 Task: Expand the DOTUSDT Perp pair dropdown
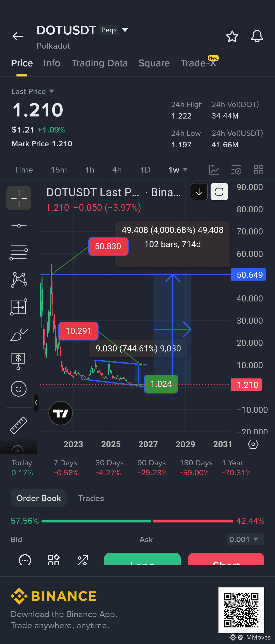point(125,30)
